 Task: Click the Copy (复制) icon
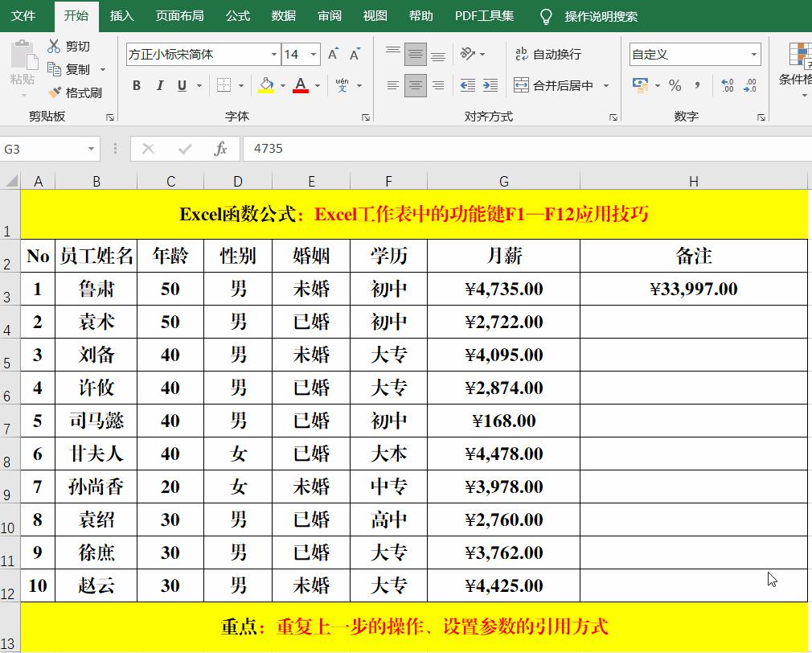click(55, 68)
